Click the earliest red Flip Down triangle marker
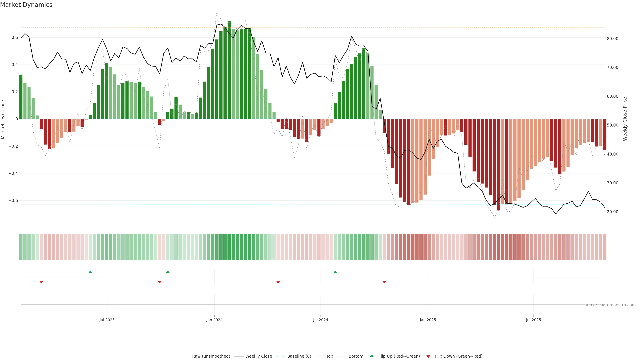 [x=41, y=282]
